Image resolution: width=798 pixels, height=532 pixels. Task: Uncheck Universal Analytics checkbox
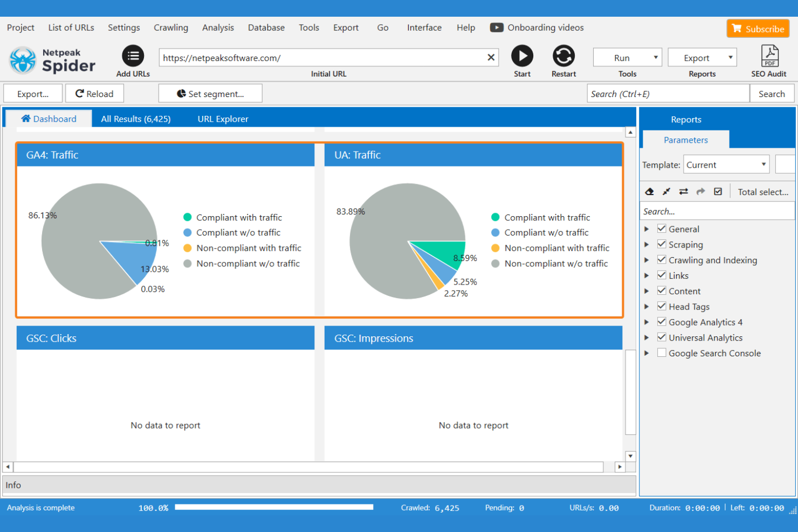[662, 337]
